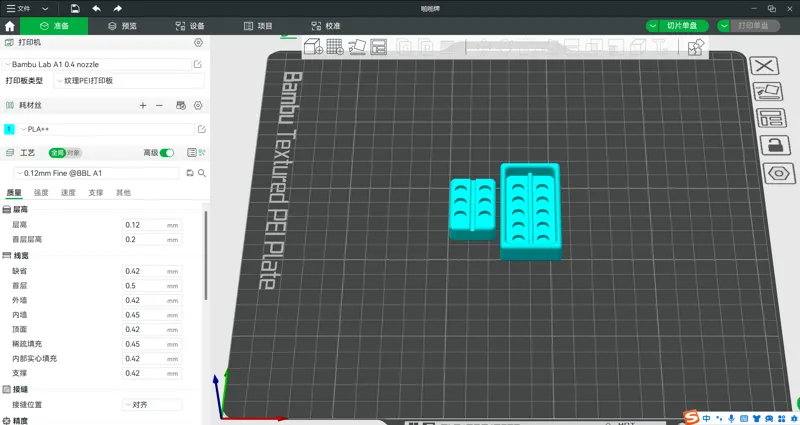Expand the arrow beside 切片单盘
Screen dimensions: 800x425
pos(653,26)
